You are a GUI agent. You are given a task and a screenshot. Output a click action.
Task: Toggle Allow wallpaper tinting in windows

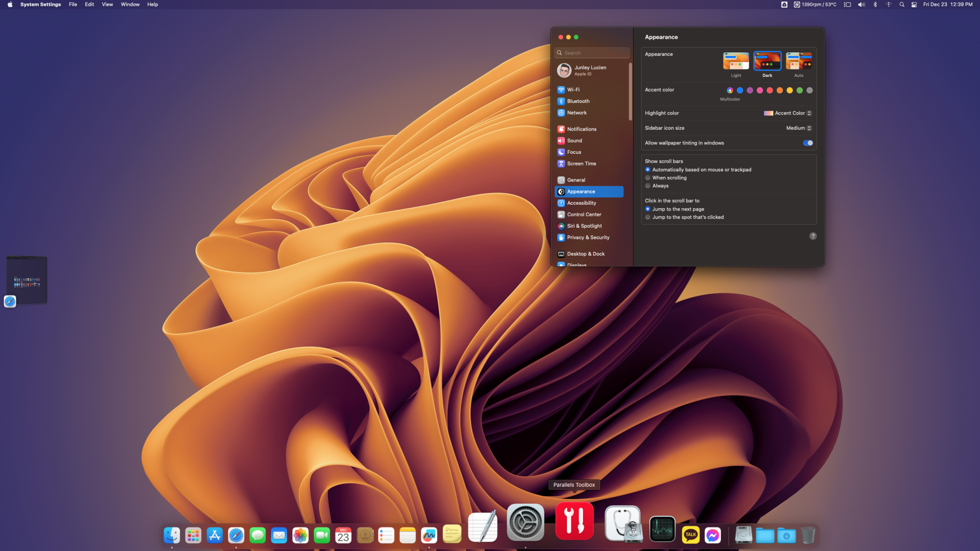click(x=808, y=143)
